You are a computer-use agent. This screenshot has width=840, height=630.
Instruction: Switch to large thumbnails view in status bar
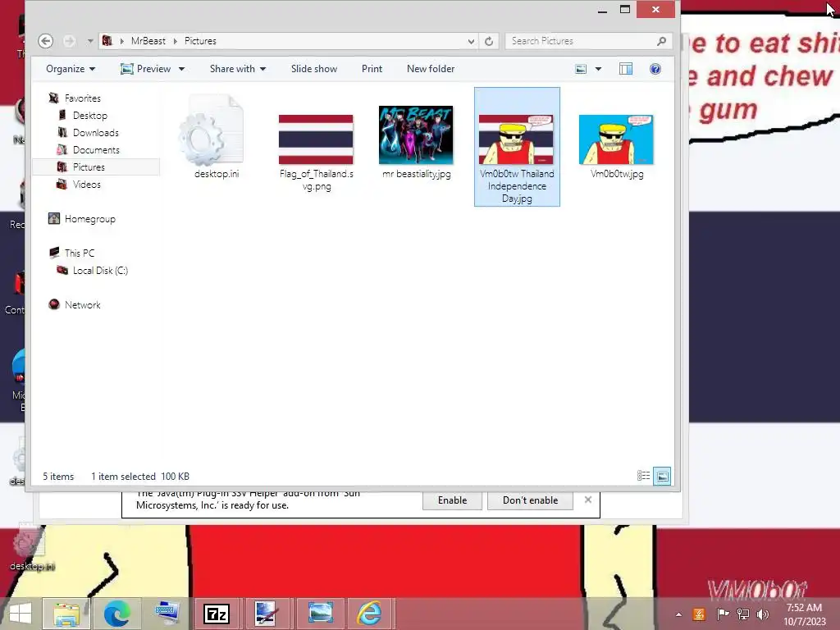[x=662, y=477]
